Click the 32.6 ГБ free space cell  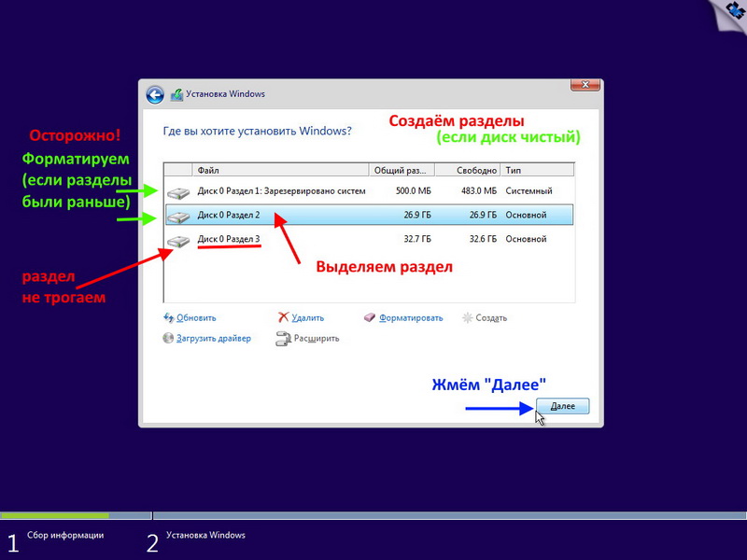pos(483,239)
